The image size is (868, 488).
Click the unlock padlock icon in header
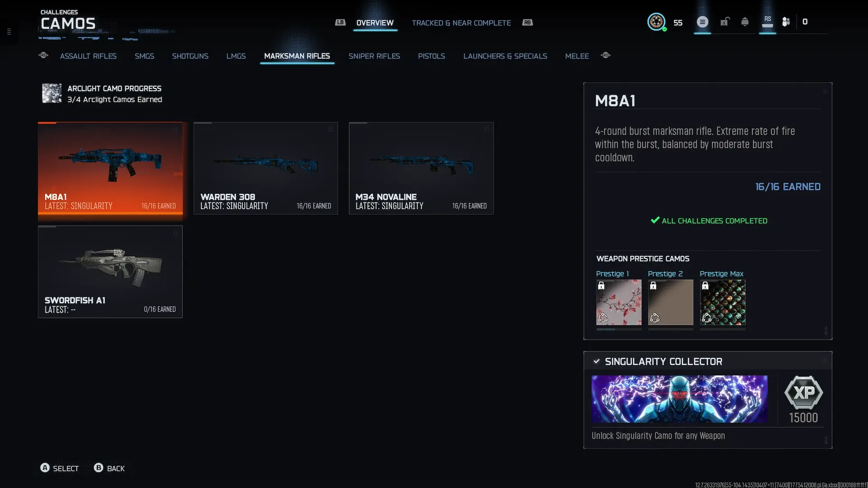click(x=725, y=22)
